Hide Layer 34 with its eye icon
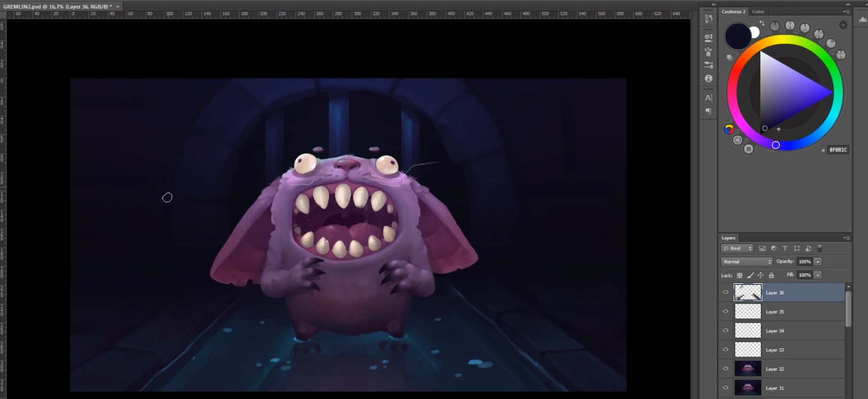This screenshot has width=868, height=399. pos(726,330)
